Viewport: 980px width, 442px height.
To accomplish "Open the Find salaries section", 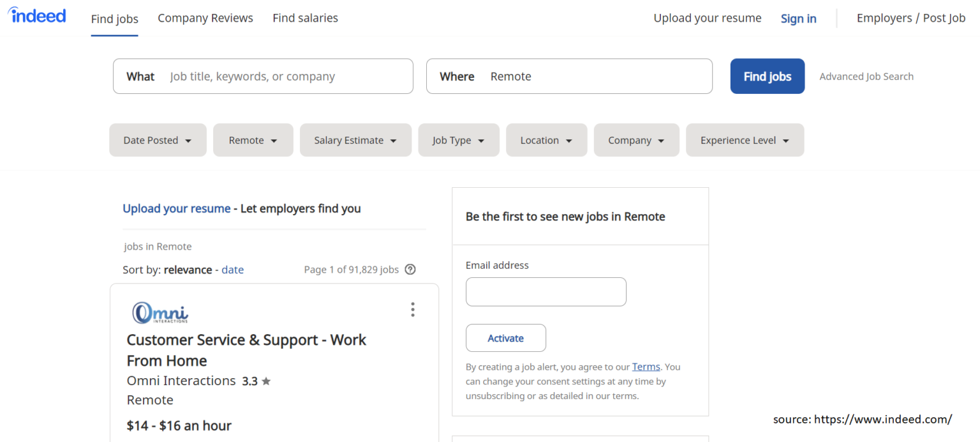I will [305, 18].
